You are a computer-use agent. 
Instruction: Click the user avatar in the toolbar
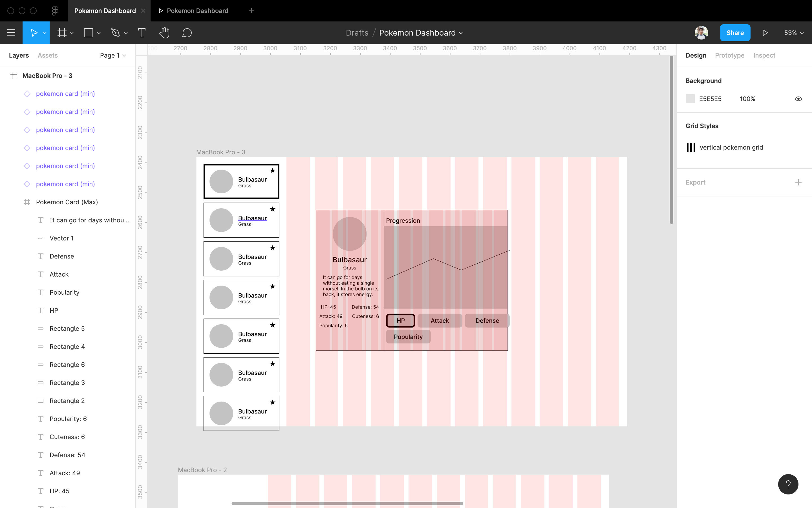coord(701,32)
